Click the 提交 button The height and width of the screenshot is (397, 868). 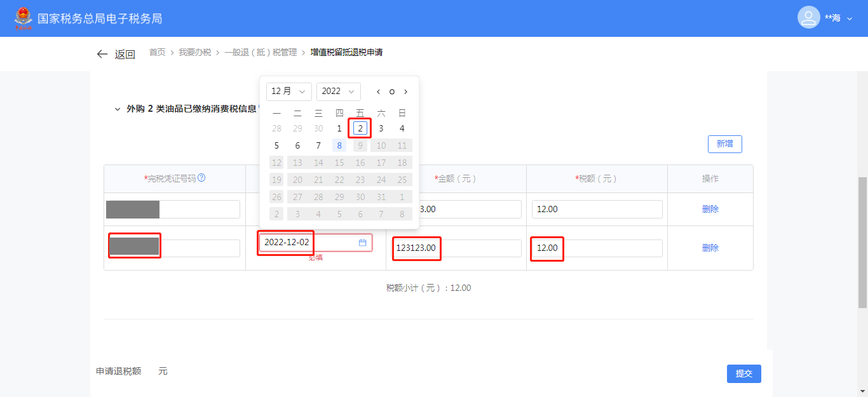(743, 373)
